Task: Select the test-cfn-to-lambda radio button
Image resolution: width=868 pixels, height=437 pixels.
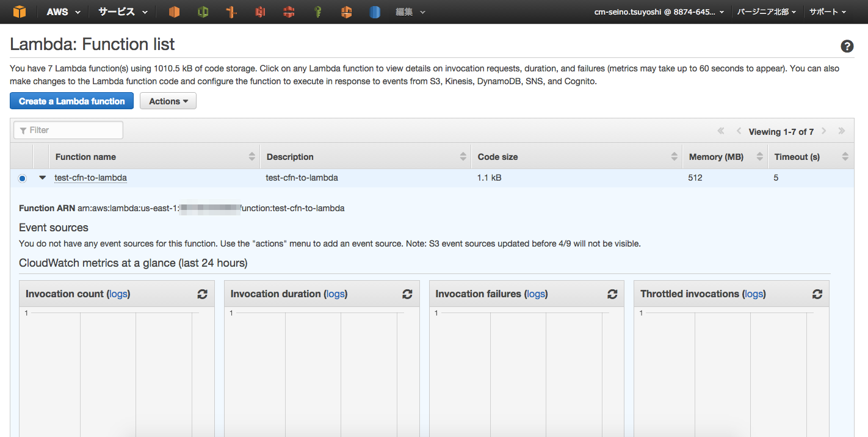Action: [22, 178]
